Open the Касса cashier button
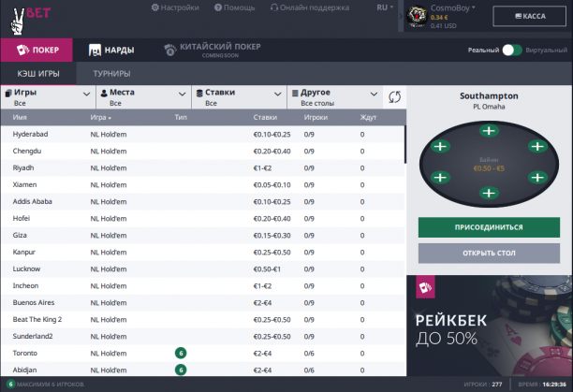The width and height of the screenshot is (573, 392). 531,16
